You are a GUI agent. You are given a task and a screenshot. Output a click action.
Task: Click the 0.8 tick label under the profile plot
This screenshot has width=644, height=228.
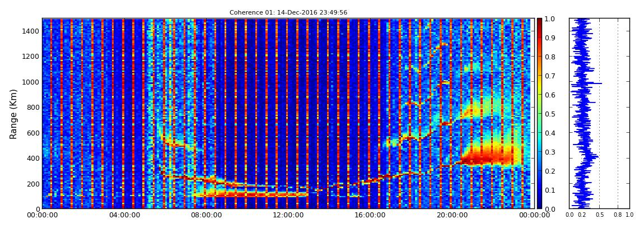tap(618, 215)
